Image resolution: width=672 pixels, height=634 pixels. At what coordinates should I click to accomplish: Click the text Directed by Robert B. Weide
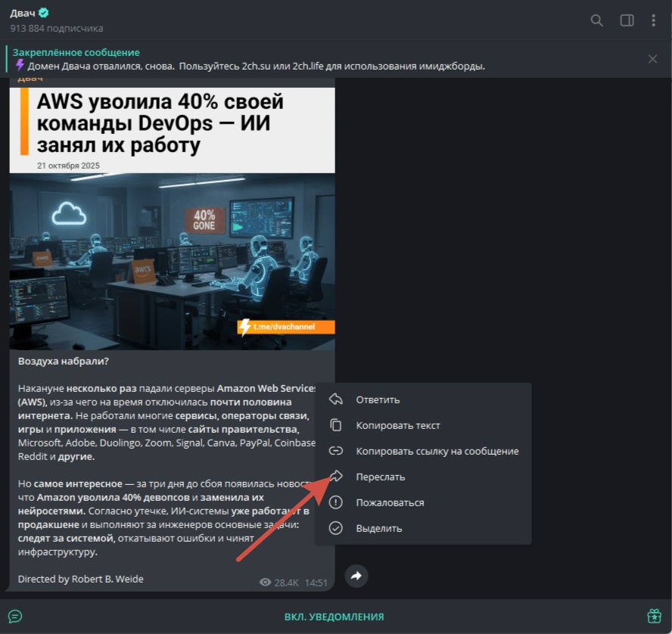80,579
